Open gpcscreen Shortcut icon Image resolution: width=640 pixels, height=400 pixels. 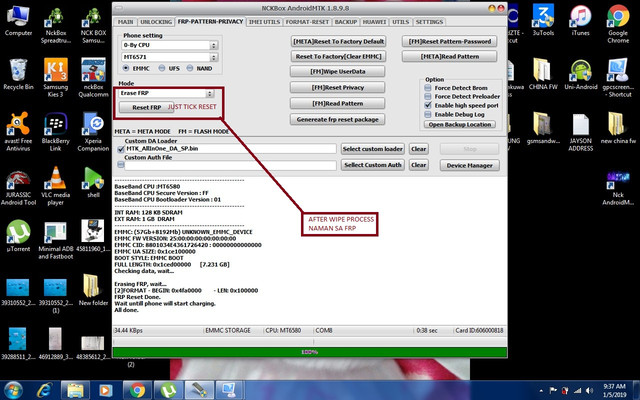click(618, 78)
